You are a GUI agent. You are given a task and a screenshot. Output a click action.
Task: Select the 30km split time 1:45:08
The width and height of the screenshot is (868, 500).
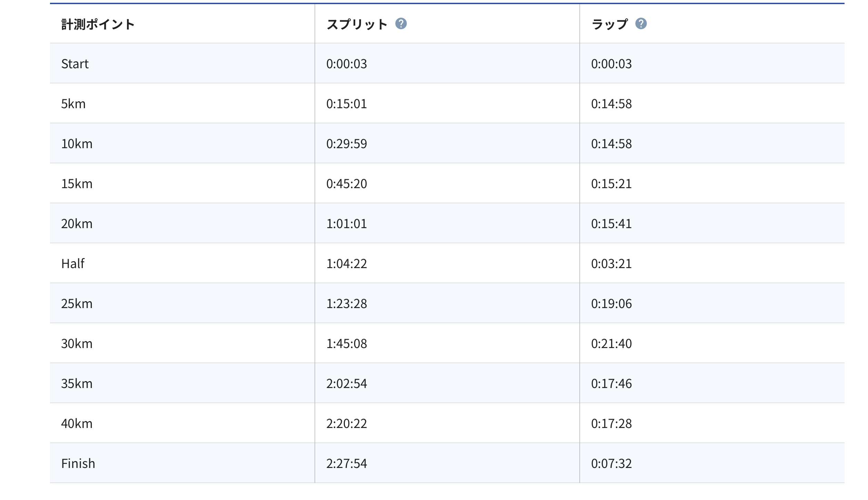pyautogui.click(x=347, y=344)
